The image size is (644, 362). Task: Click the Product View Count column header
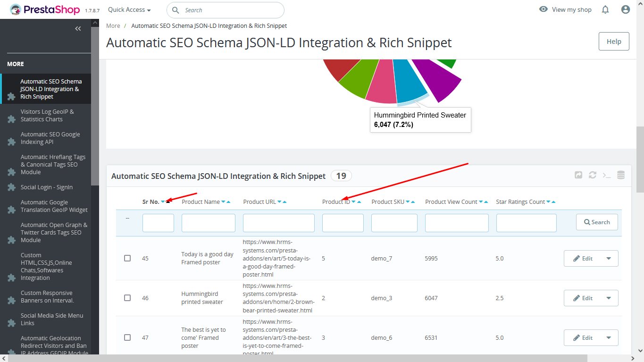click(x=451, y=202)
